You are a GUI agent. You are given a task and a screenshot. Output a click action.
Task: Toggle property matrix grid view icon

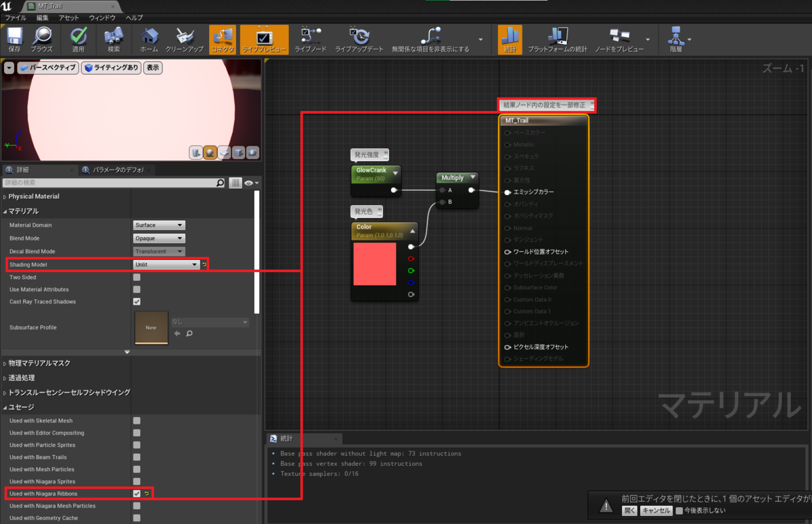point(235,183)
